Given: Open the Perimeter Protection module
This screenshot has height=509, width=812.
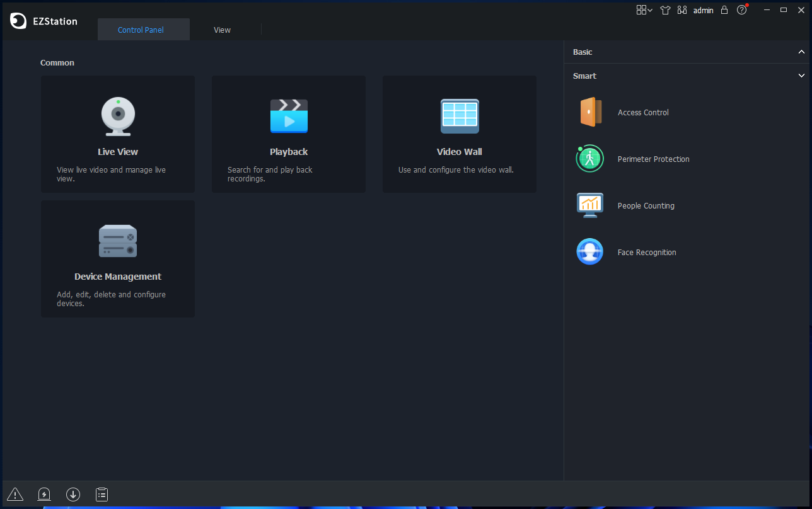Looking at the screenshot, I should pyautogui.click(x=653, y=159).
